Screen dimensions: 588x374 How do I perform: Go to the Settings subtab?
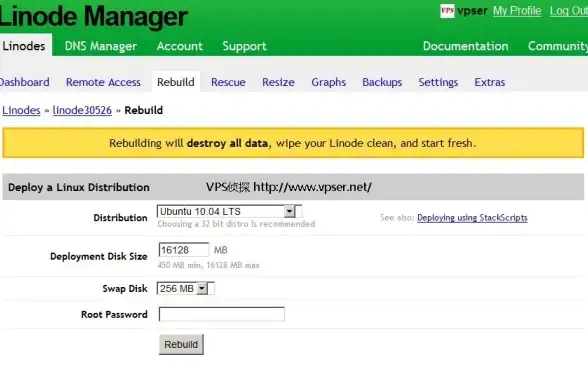click(438, 82)
